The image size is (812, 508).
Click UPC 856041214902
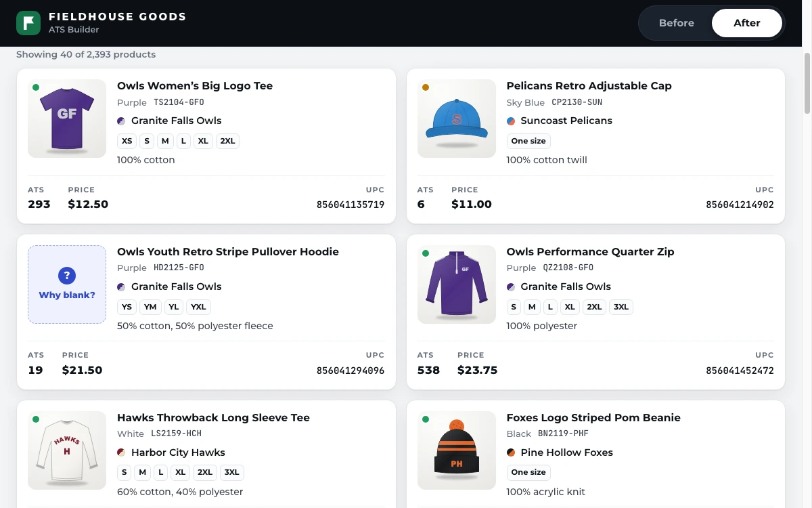[x=740, y=205]
